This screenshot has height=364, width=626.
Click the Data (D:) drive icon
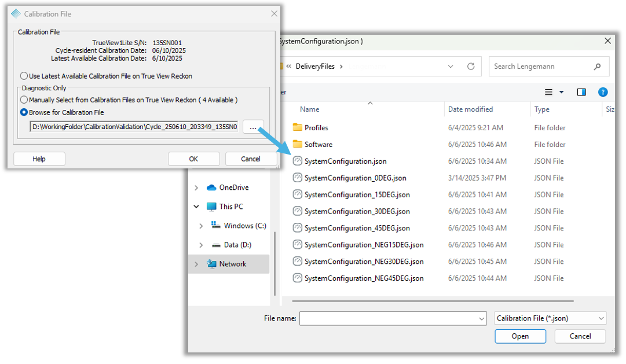(x=216, y=245)
